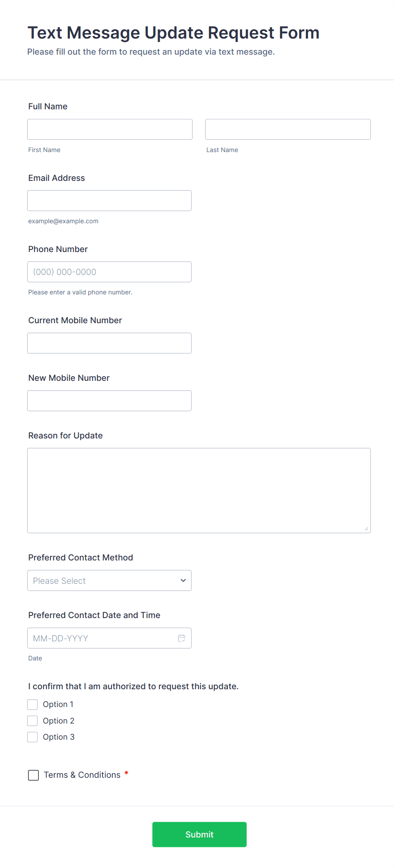394x868 pixels.
Task: Select the Email Address text box
Action: pos(109,200)
